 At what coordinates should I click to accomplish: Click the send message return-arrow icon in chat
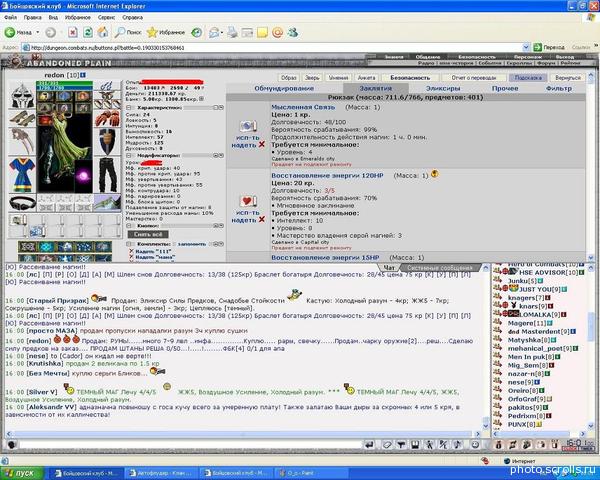tap(369, 444)
